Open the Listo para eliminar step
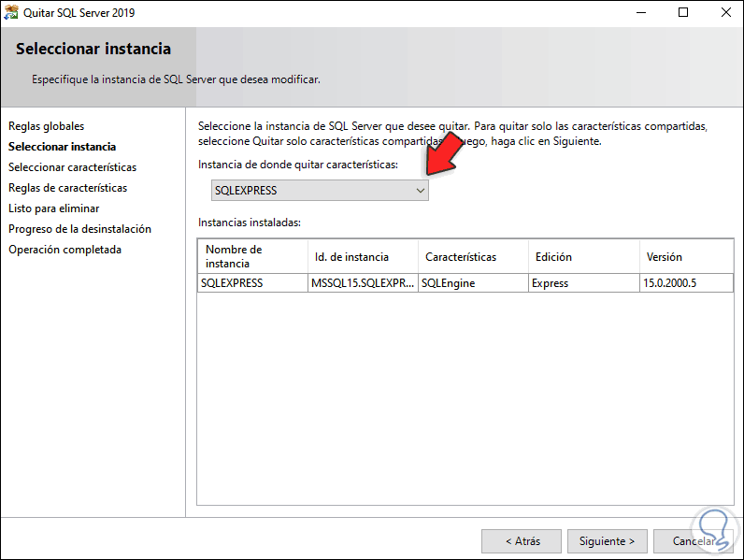Image resolution: width=744 pixels, height=560 pixels. coord(54,208)
